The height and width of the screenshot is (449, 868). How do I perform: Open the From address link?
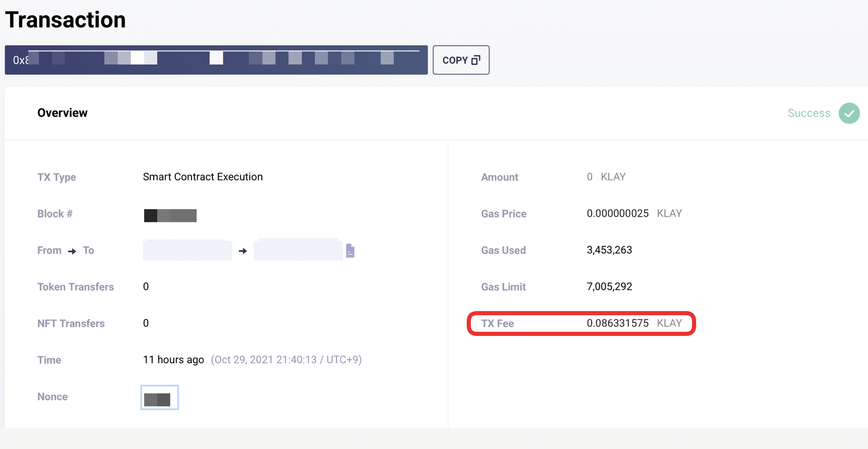point(187,250)
